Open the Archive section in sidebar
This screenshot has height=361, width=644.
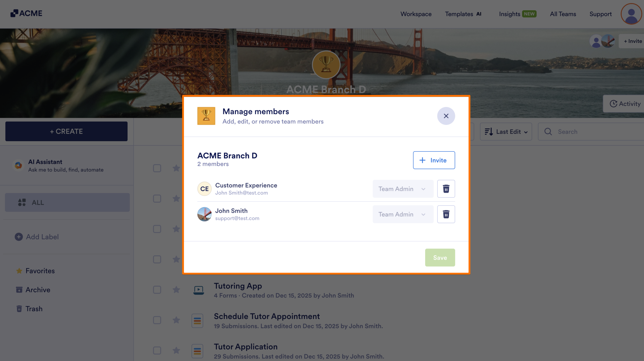(38, 290)
